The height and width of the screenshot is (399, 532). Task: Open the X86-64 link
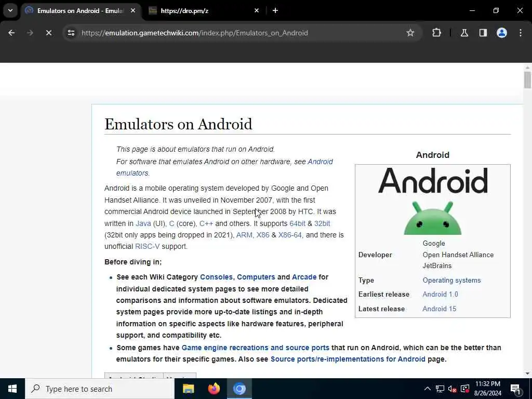[x=290, y=235]
